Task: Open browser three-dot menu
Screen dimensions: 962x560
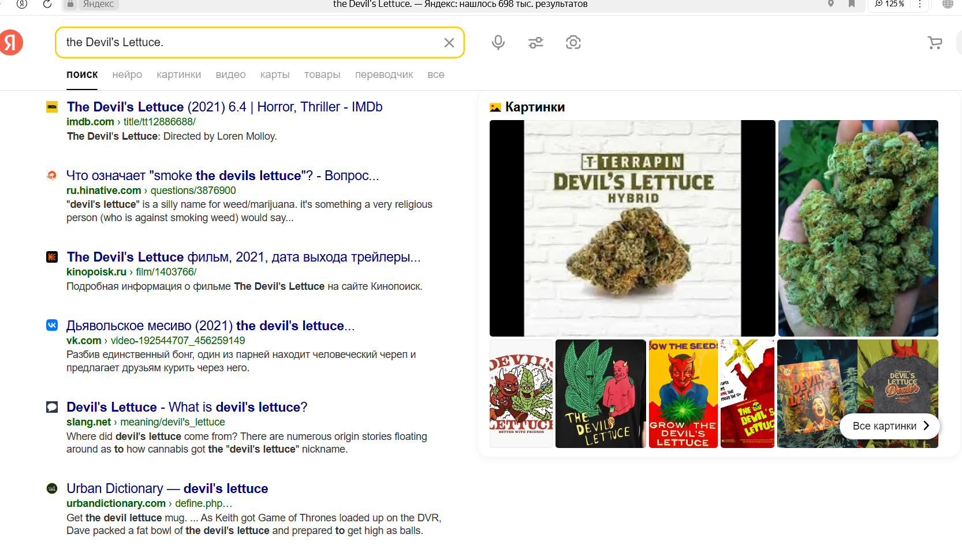Action: [920, 4]
